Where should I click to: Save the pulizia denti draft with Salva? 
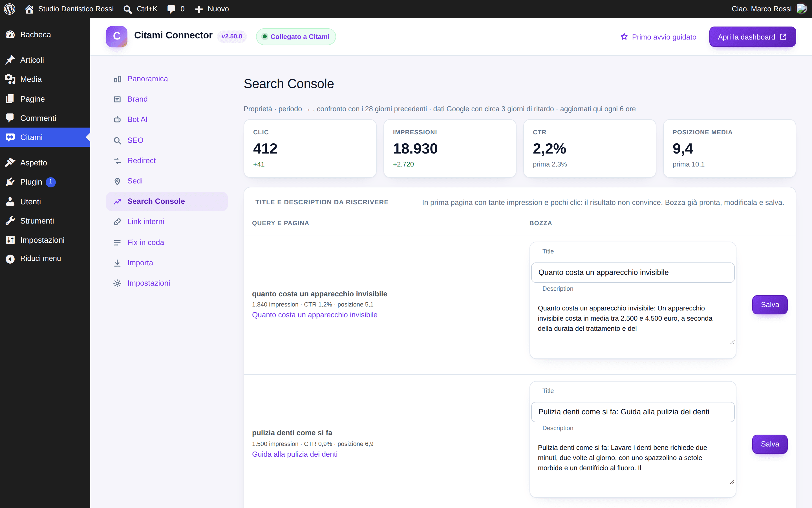click(770, 444)
